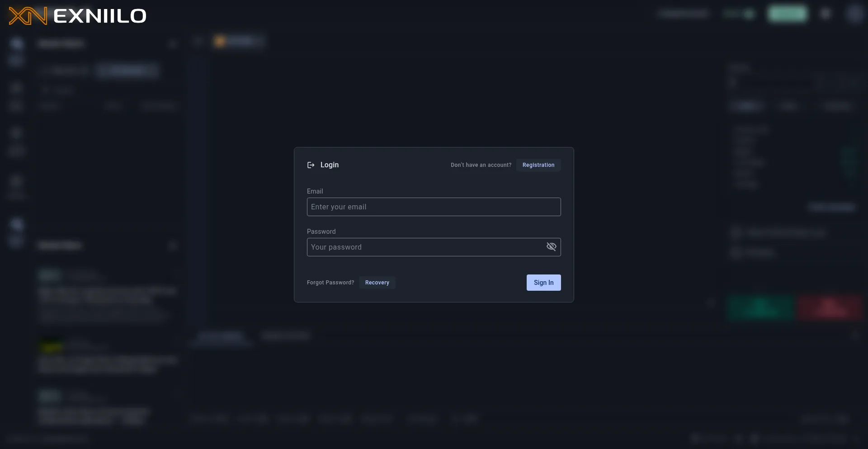Open the round profile avatar at top right
This screenshot has width=868, height=449.
(854, 14)
